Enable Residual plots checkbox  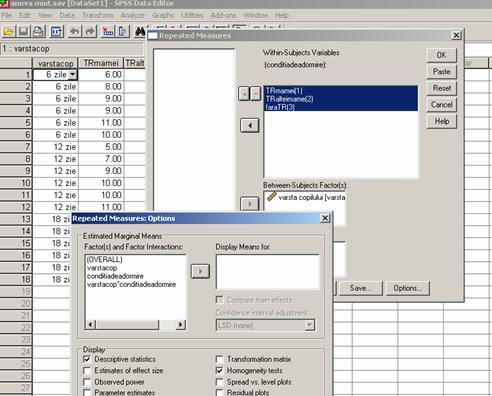219,393
